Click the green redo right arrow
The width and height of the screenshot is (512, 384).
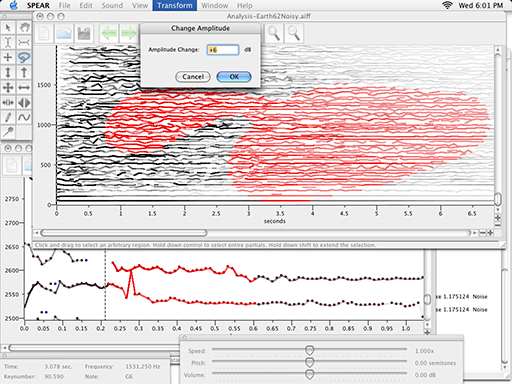129,33
